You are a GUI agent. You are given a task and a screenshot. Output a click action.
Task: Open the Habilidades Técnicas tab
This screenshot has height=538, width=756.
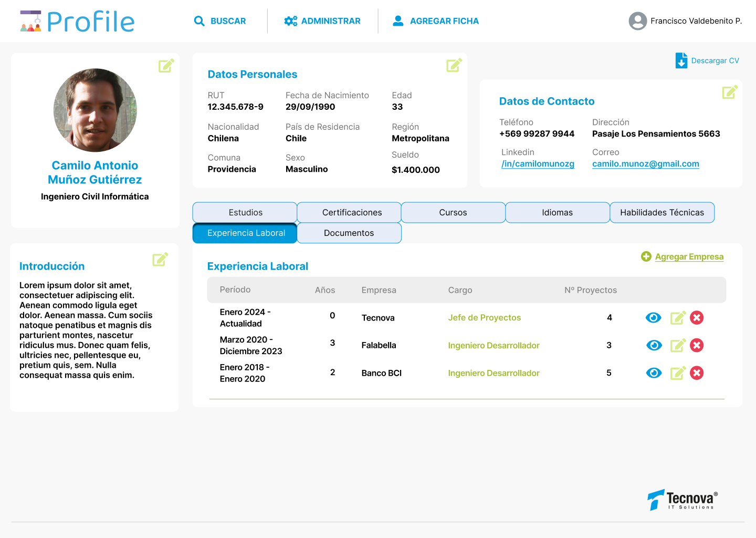pos(661,212)
